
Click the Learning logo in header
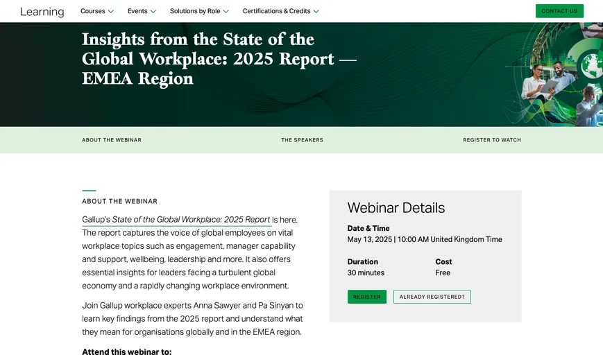42,12
